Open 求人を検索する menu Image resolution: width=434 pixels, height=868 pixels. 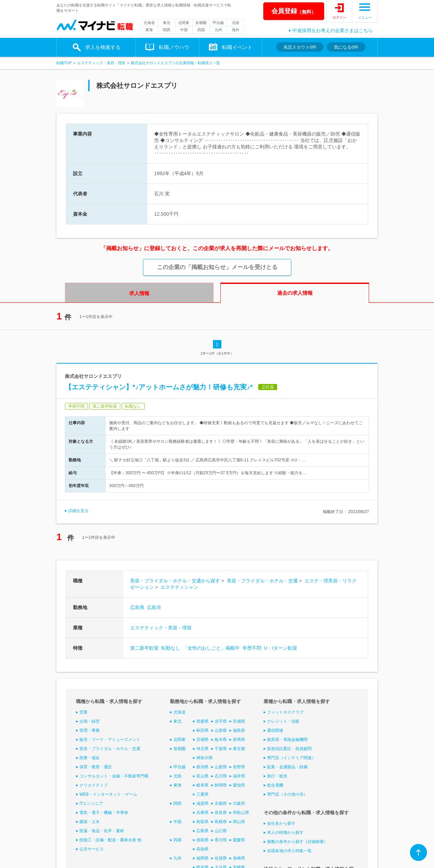click(x=96, y=47)
